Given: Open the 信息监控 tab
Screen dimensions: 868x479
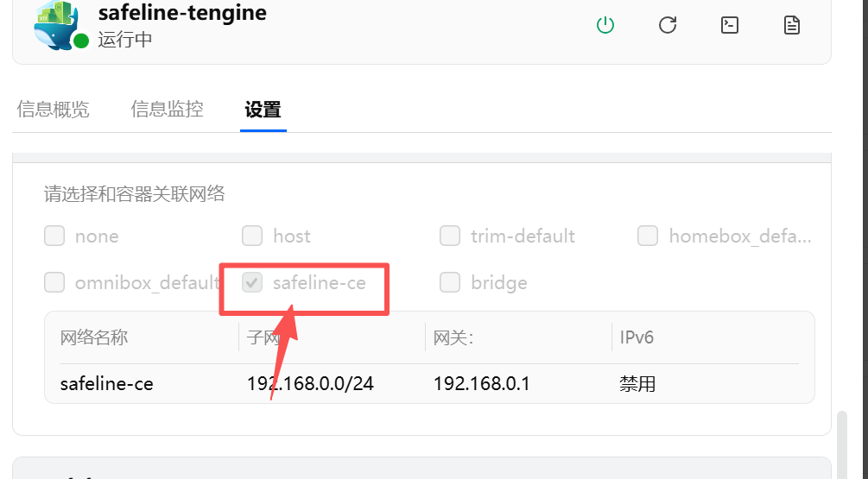Looking at the screenshot, I should pyautogui.click(x=168, y=110).
